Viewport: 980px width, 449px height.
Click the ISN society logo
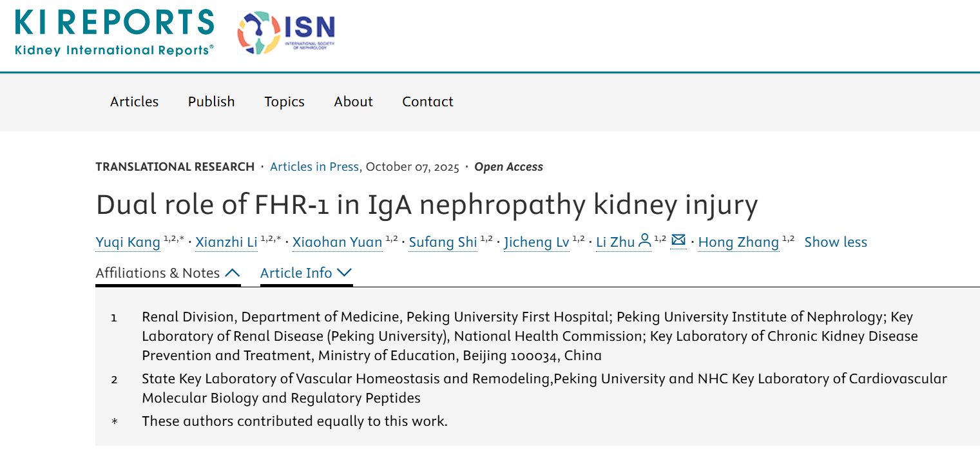coord(286,32)
